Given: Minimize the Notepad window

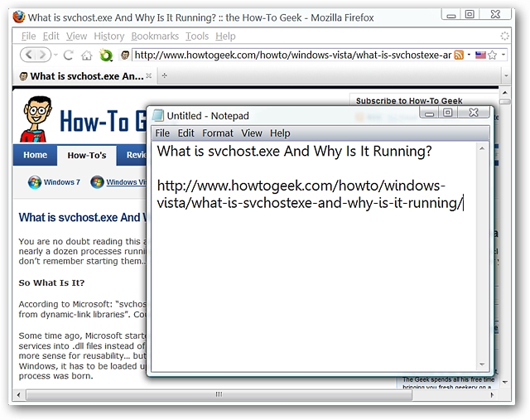Looking at the screenshot, I should click(429, 113).
